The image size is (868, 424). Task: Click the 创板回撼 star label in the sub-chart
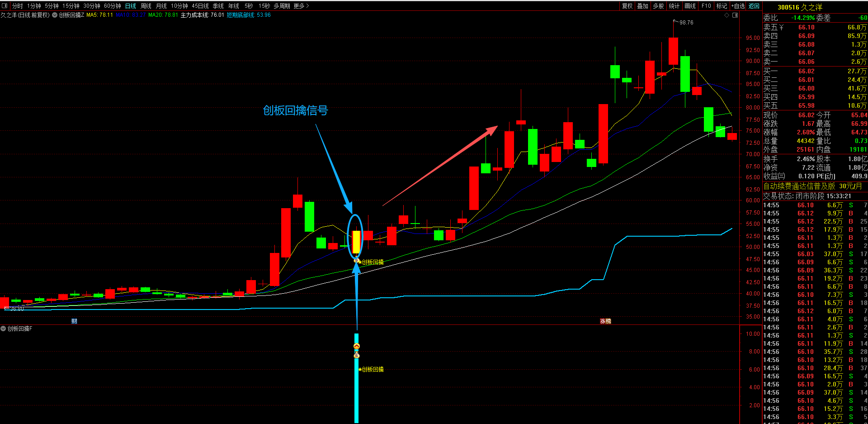(371, 369)
